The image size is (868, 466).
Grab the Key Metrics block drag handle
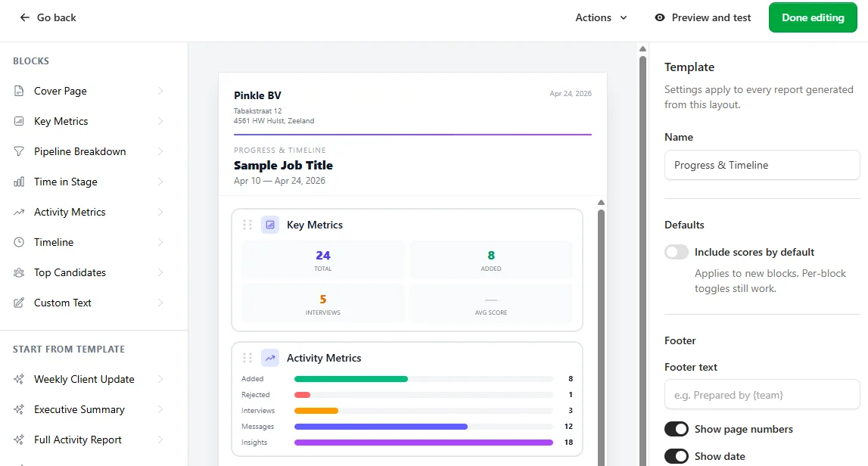pos(247,225)
